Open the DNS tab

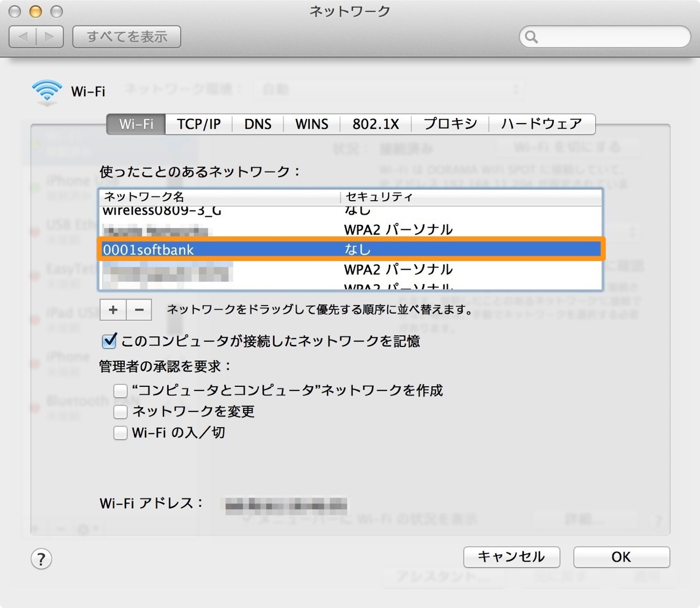(x=258, y=124)
